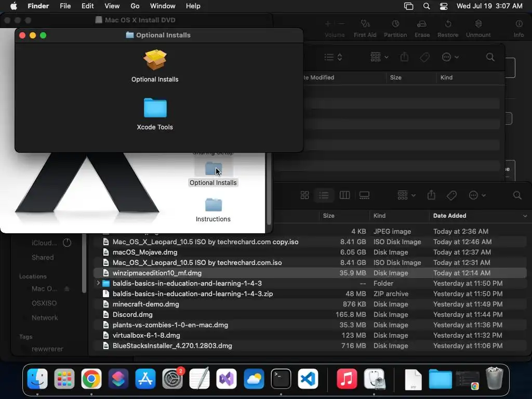Image resolution: width=532 pixels, height=399 pixels.
Task: Sort by Kind column in lower Finder
Action: click(379, 216)
